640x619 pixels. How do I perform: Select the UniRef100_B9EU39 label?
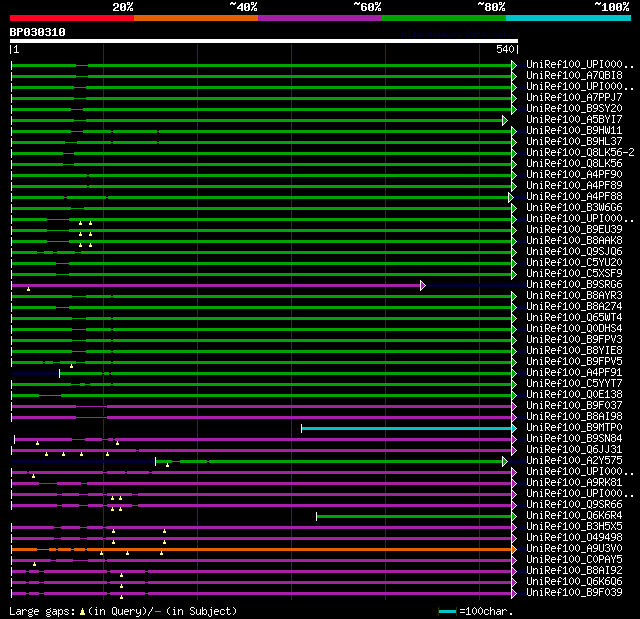(x=574, y=230)
